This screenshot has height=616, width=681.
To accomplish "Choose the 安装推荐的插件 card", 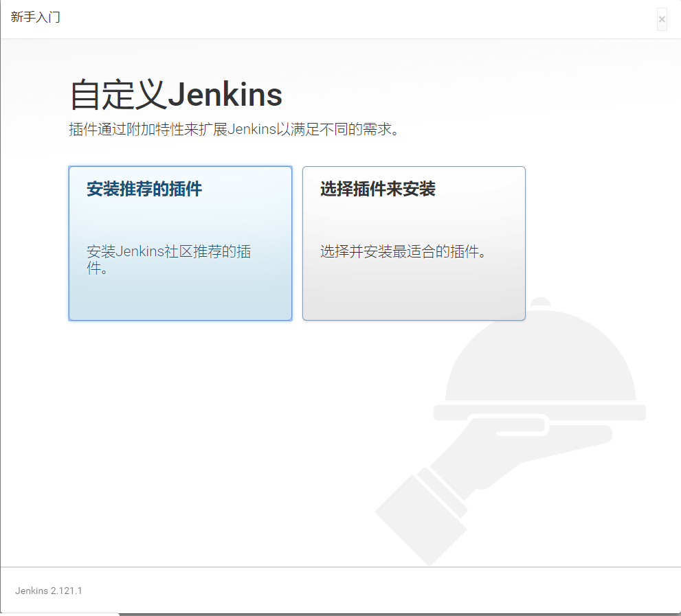I will point(180,244).
